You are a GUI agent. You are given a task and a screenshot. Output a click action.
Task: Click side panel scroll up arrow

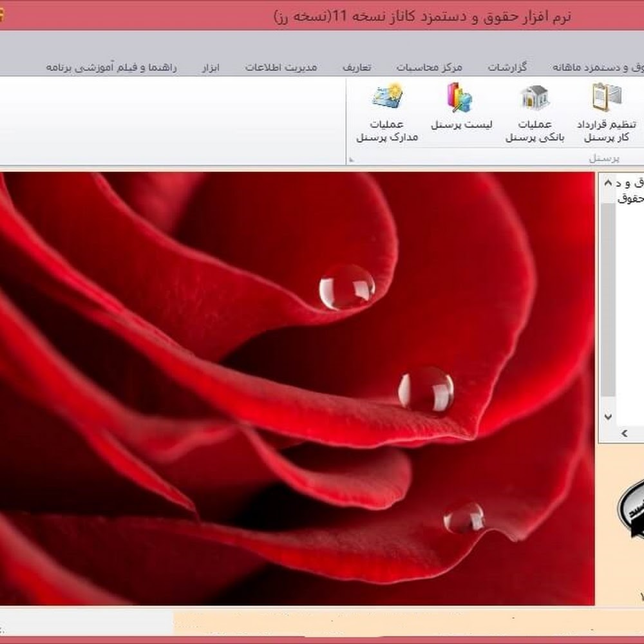[x=609, y=183]
